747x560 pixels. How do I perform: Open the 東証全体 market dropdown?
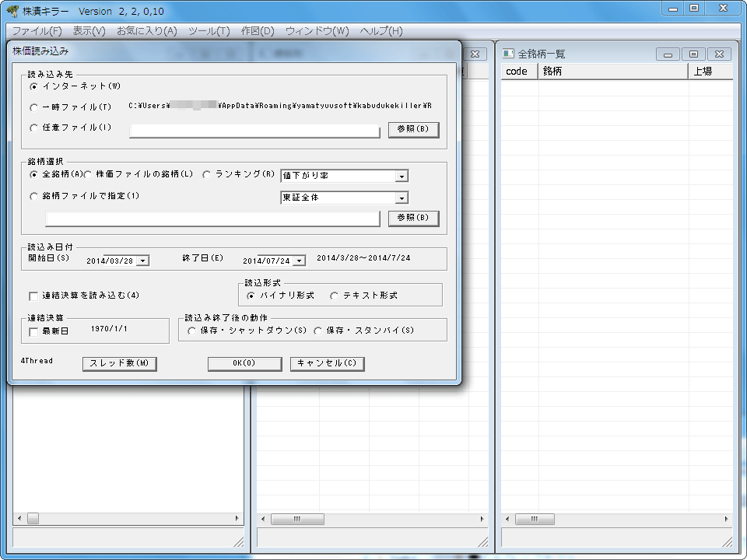tap(402, 198)
